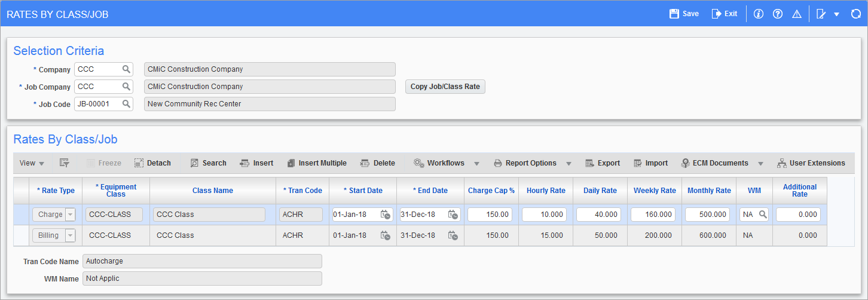Expand the Report Options dropdown arrow
The height and width of the screenshot is (300, 868).
(x=569, y=163)
